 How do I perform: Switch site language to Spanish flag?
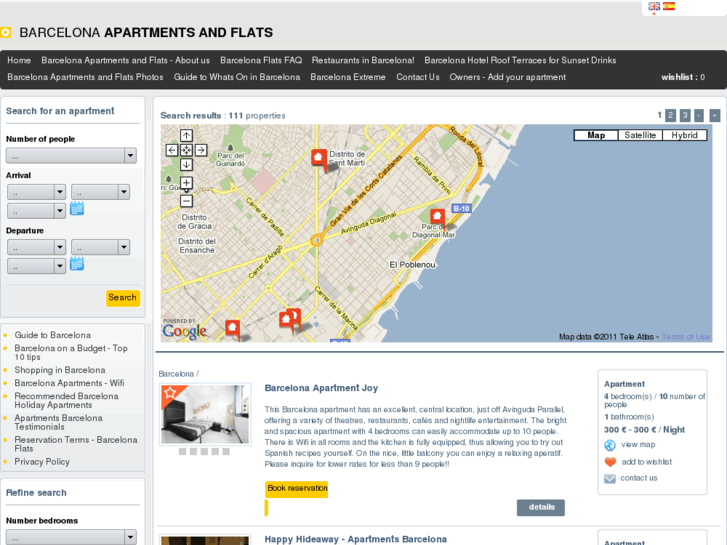[x=669, y=6]
